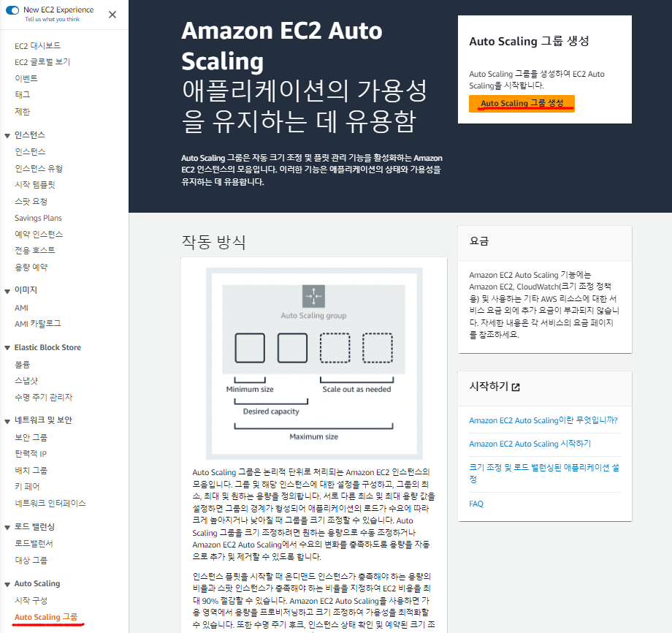Click the orange Auto Scaling 그룹 생성 button

[522, 103]
